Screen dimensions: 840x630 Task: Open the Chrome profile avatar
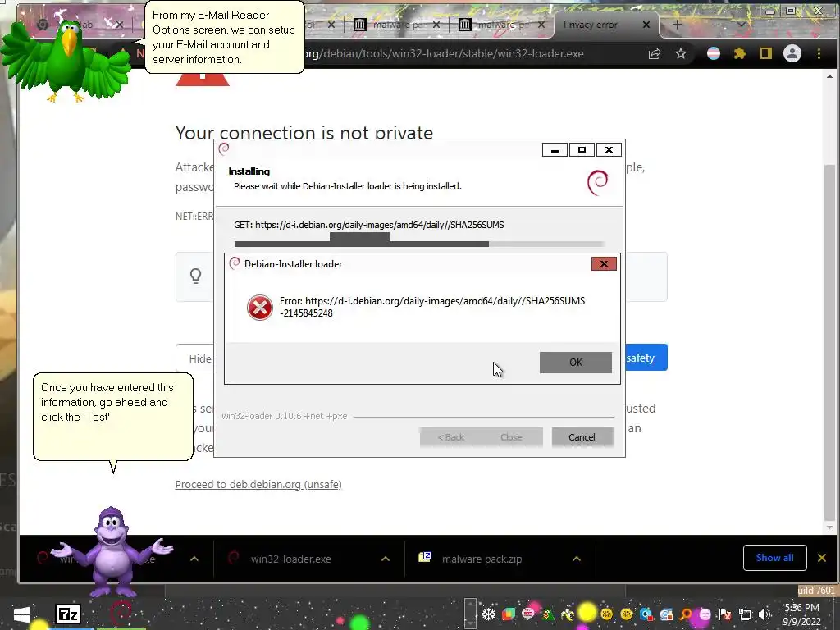tap(792, 53)
